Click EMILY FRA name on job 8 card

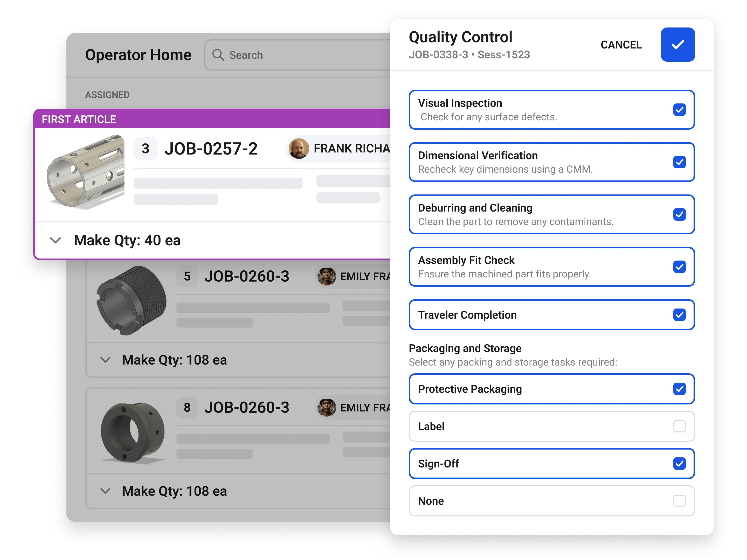pos(365,408)
